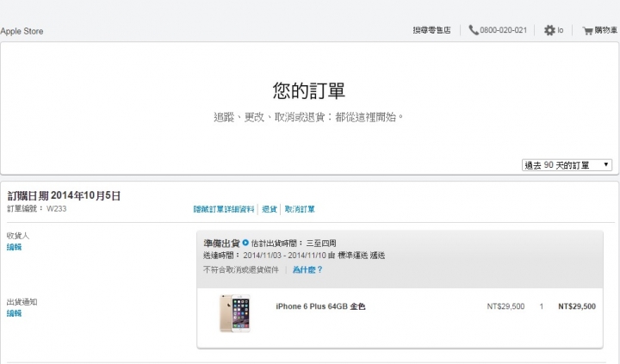Click the bold NT$29,500 total price
This screenshot has width=620, height=364.
pyautogui.click(x=577, y=306)
